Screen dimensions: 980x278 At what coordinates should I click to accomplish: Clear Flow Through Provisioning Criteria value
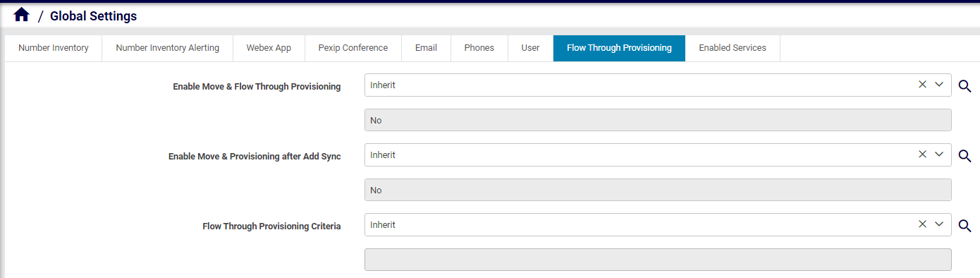922,224
